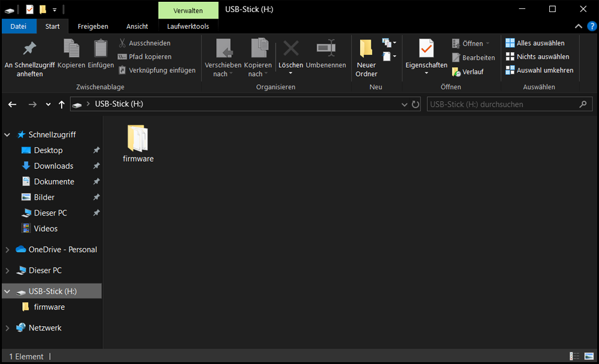Create folder with Neuer Ordner
Image resolution: width=599 pixels, height=364 pixels.
coord(366,58)
